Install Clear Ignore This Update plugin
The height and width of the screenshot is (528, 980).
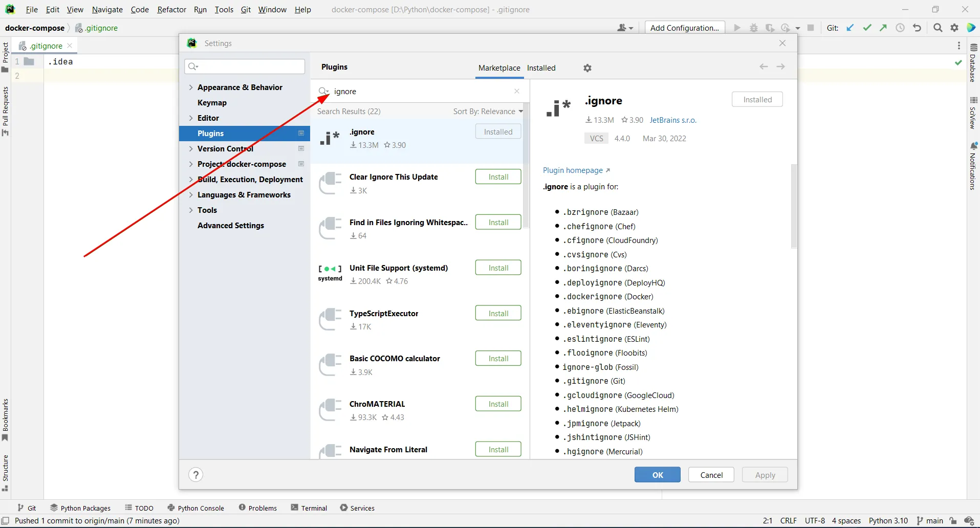pyautogui.click(x=498, y=177)
